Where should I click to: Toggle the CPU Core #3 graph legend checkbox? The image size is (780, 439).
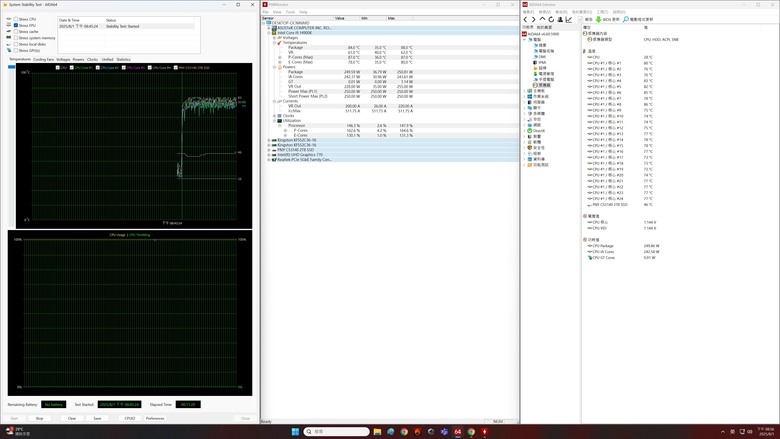click(124, 68)
